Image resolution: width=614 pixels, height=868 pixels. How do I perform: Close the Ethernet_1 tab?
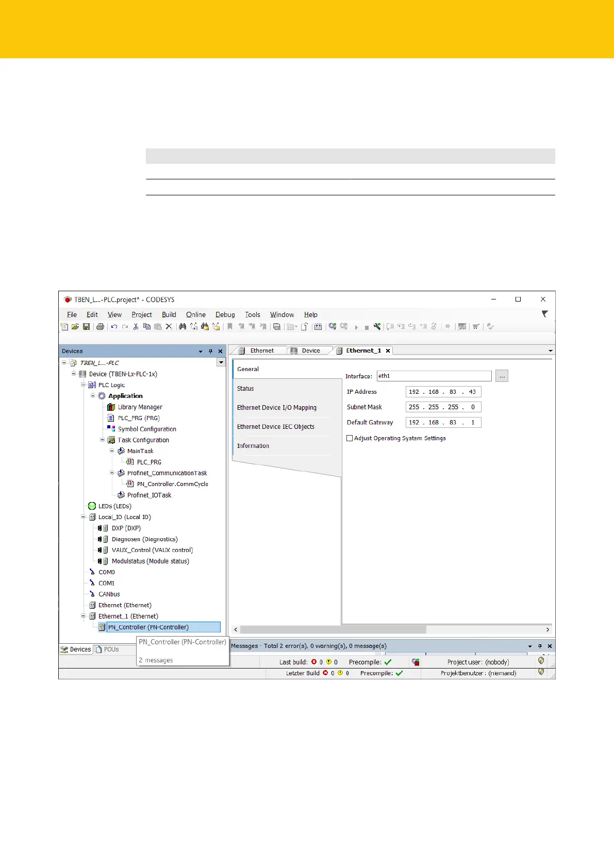pyautogui.click(x=388, y=350)
